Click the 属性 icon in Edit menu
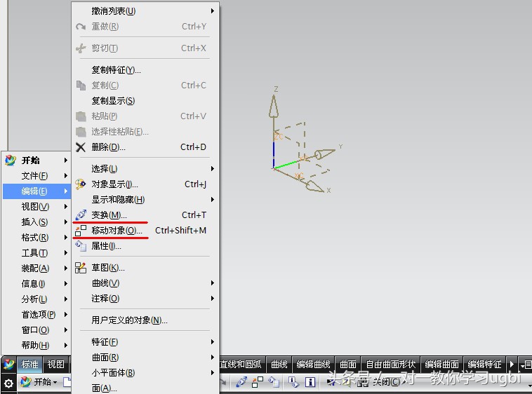 coord(81,246)
